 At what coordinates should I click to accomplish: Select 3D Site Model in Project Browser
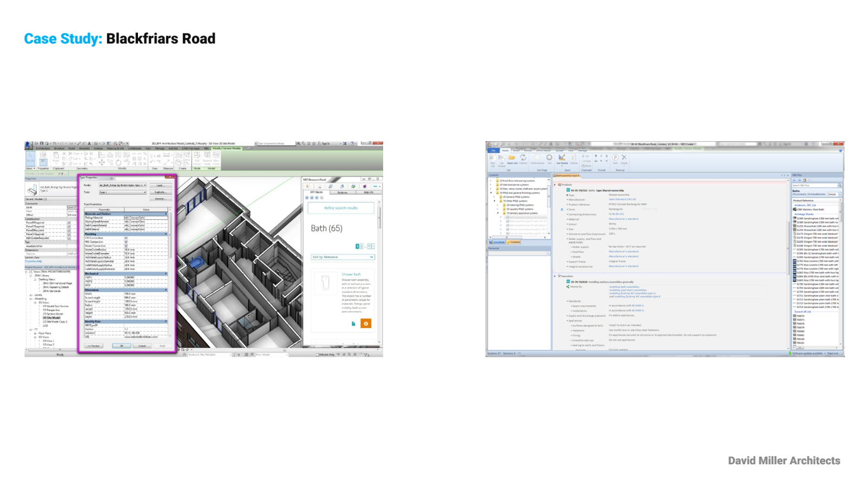52,318
